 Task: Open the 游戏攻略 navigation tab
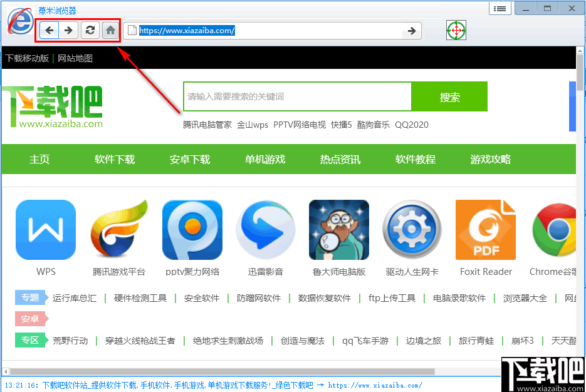click(490, 160)
